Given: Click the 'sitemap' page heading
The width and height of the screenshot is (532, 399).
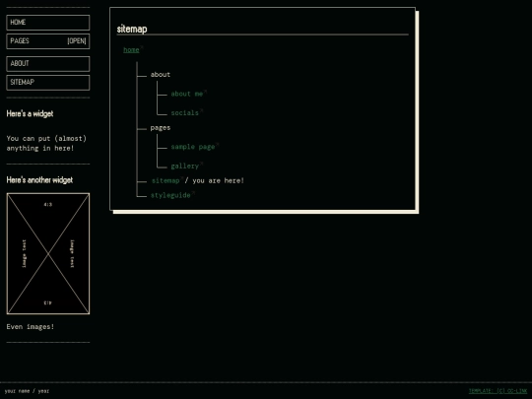Looking at the screenshot, I should [x=132, y=29].
